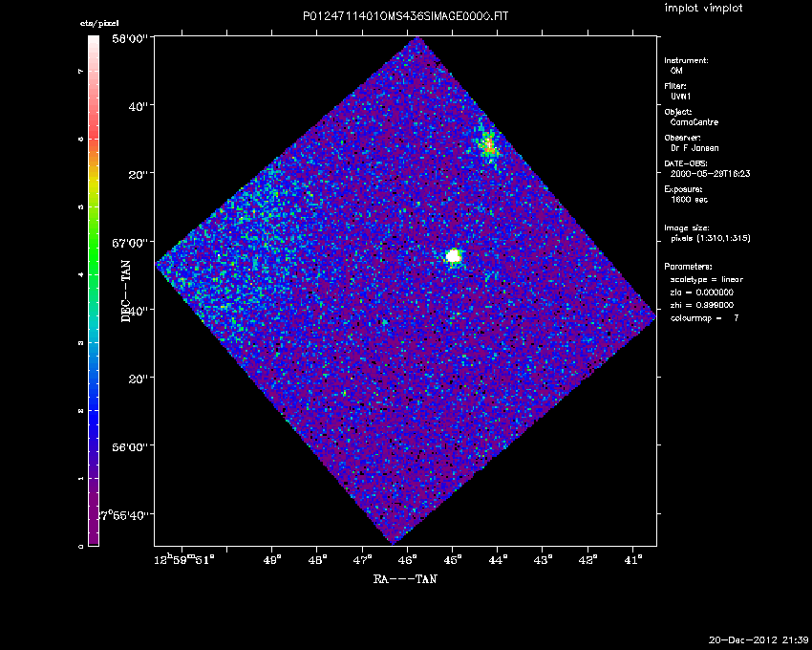Click the 'Exposure:' label
812x650 pixels.
click(684, 189)
